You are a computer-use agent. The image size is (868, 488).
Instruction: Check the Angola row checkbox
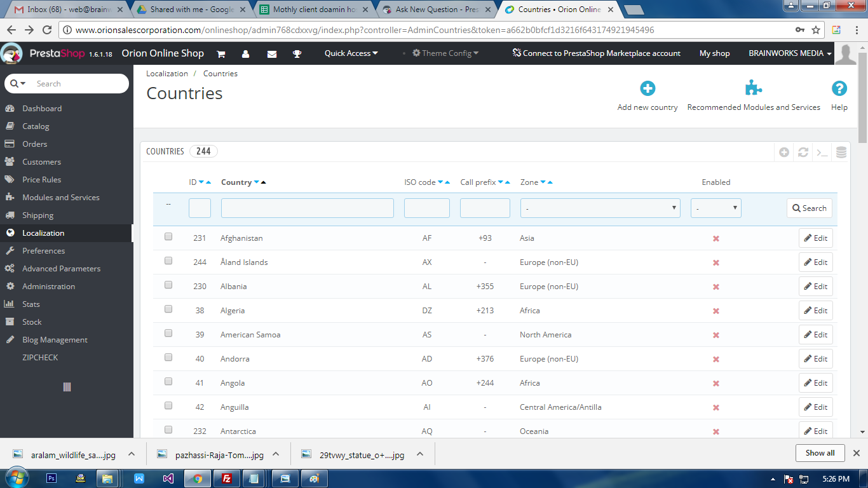168,381
